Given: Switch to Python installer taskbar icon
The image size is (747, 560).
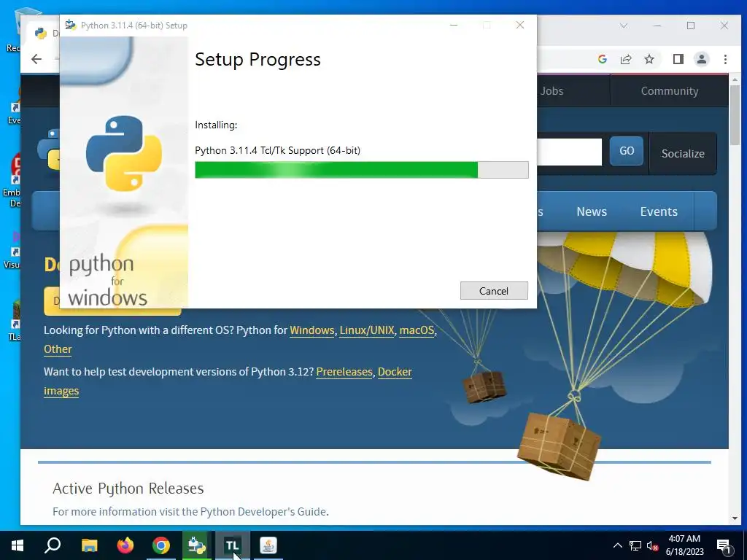Looking at the screenshot, I should click(x=197, y=545).
